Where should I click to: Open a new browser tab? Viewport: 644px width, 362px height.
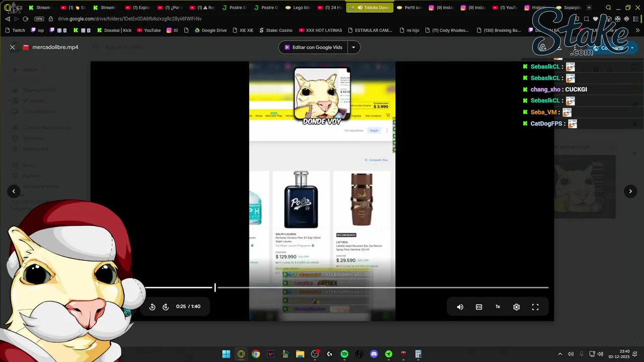[589, 8]
